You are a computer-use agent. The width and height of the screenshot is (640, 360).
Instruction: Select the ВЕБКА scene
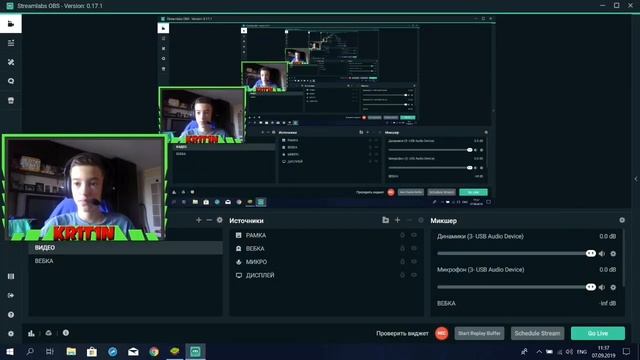coord(126,261)
